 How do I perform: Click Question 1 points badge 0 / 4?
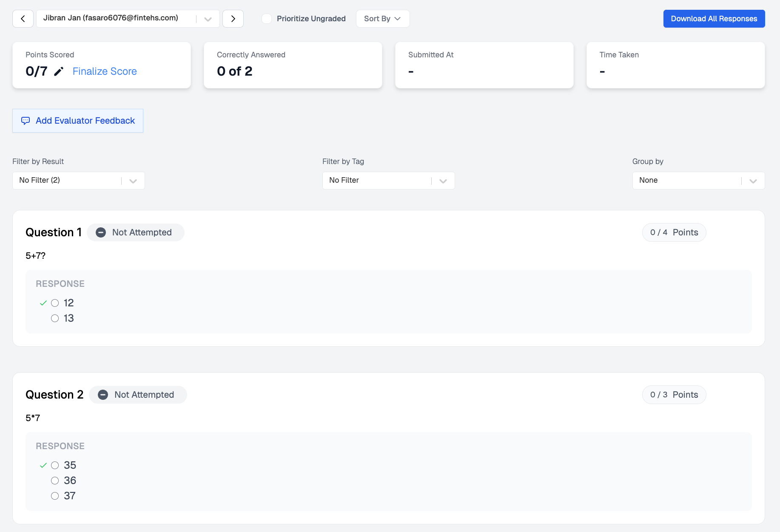click(674, 232)
